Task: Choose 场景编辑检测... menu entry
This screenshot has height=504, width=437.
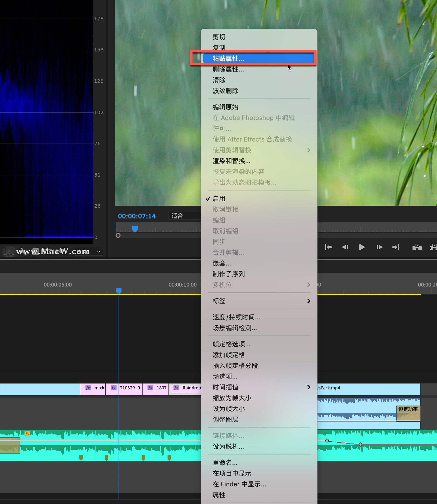Action: (x=259, y=328)
